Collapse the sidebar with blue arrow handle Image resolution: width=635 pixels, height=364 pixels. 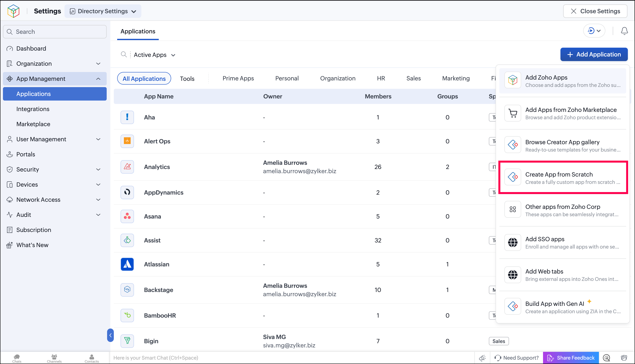tap(110, 335)
